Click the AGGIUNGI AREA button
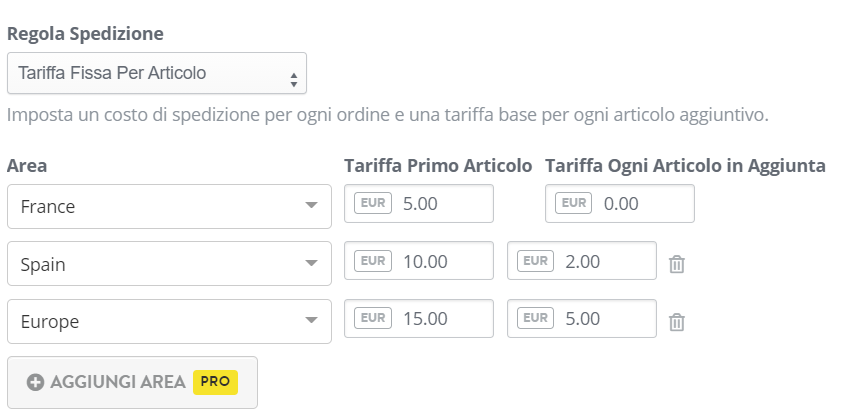846x418 pixels. coord(132,382)
